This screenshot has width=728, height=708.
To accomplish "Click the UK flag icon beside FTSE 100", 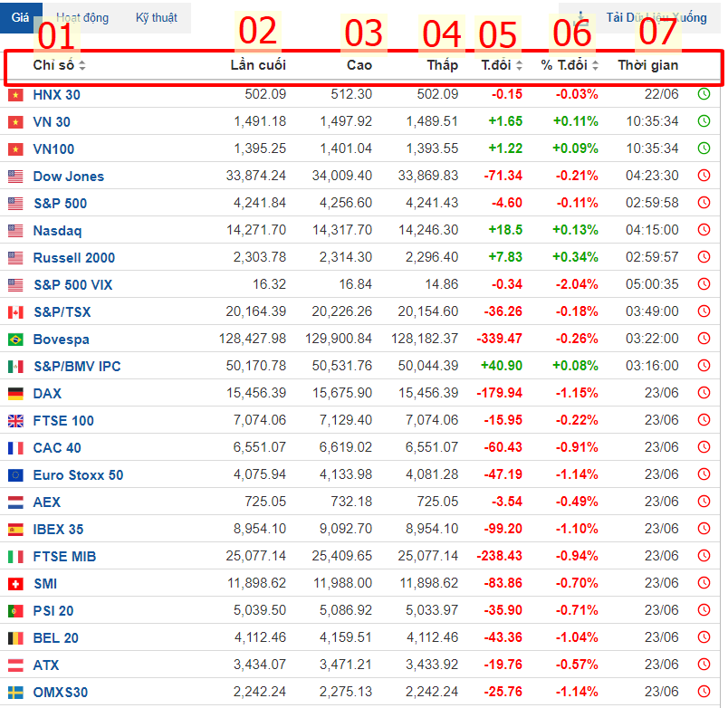I will click(15, 421).
